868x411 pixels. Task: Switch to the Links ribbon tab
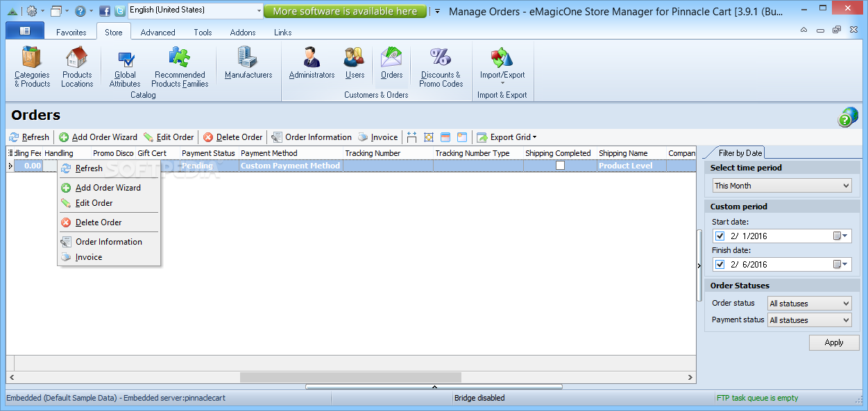click(283, 33)
